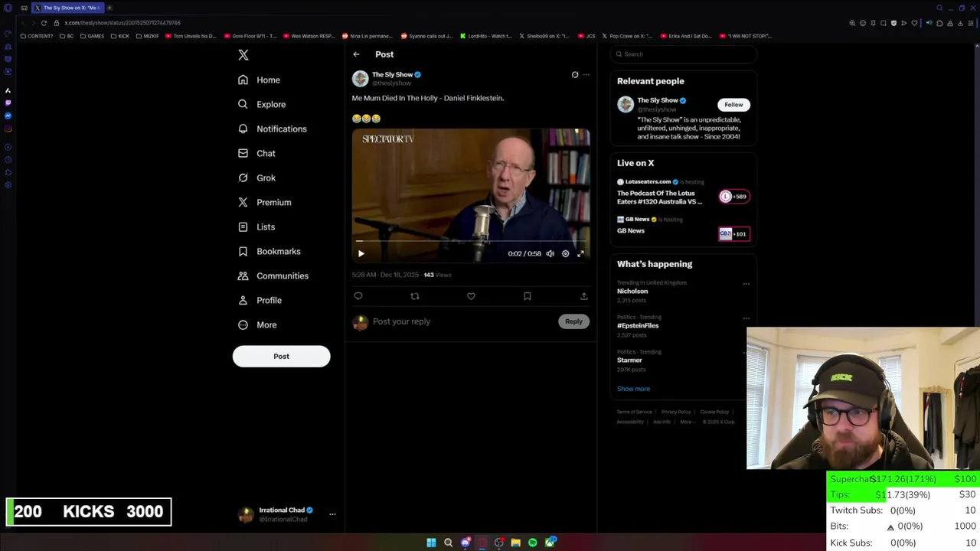This screenshot has height=551, width=980.
Task: Click the repost icon under post
Action: pyautogui.click(x=415, y=296)
